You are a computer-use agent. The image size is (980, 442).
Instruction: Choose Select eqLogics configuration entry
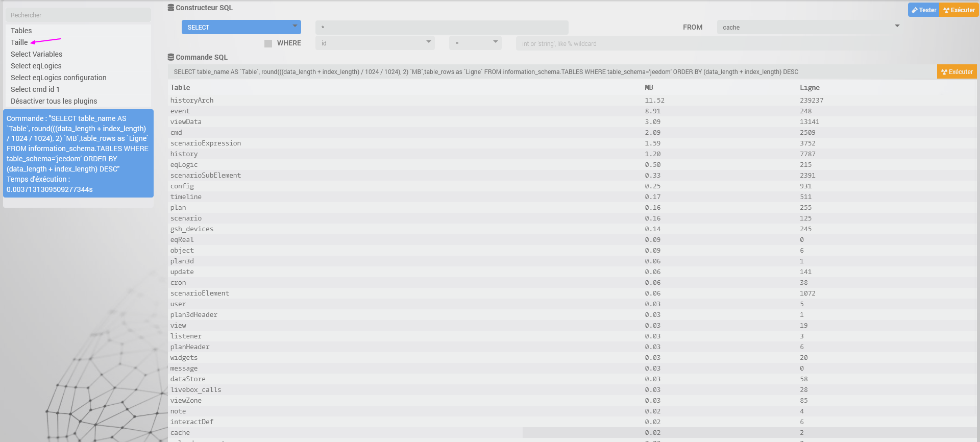pyautogui.click(x=59, y=78)
